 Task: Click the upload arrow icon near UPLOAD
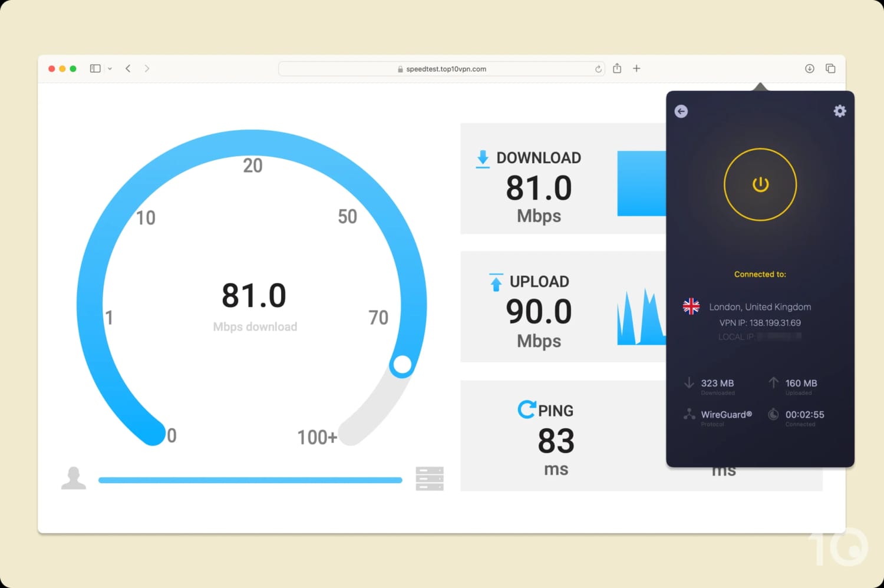click(x=496, y=282)
